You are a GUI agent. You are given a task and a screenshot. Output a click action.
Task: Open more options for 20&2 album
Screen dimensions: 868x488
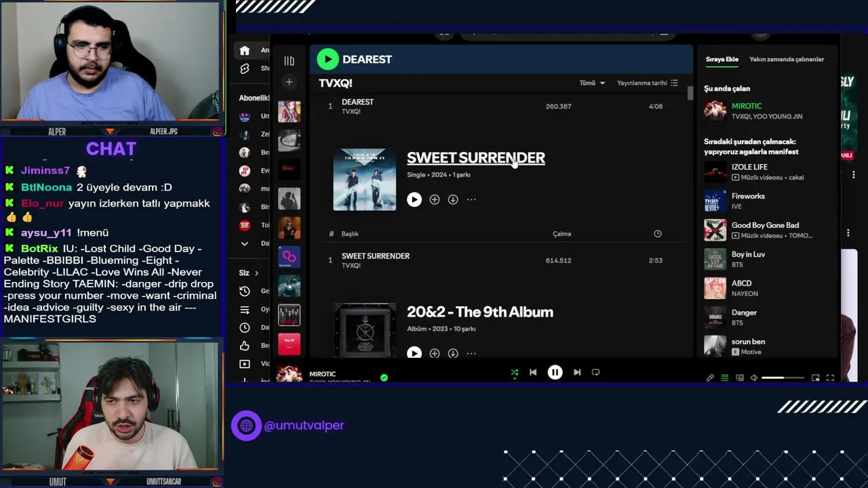pyautogui.click(x=471, y=353)
